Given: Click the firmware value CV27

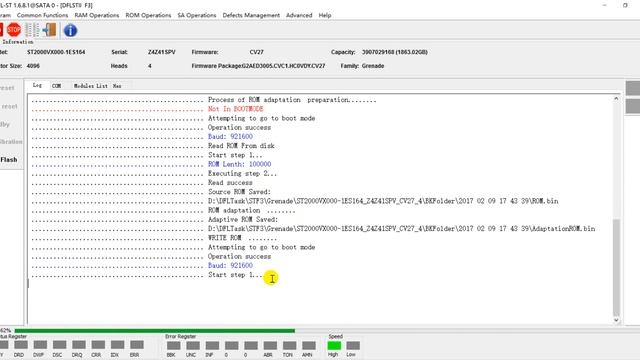Looking at the screenshot, I should point(257,52).
